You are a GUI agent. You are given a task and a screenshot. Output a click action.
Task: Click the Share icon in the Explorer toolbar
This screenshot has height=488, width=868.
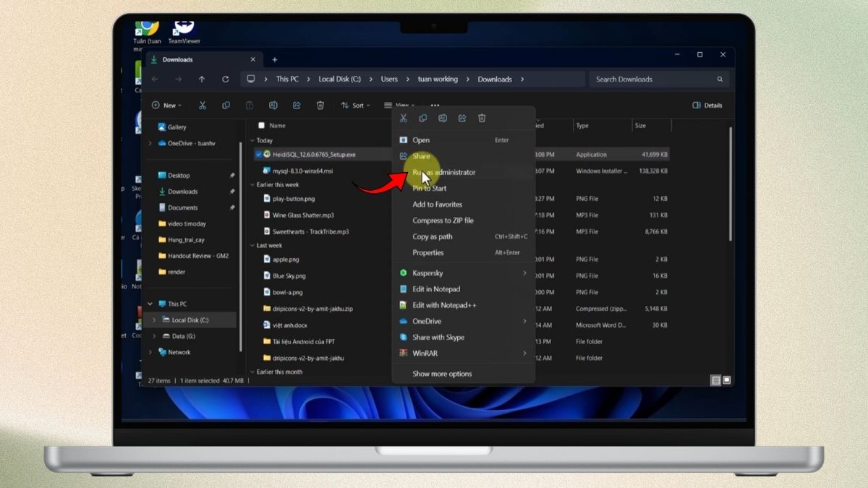pos(297,106)
